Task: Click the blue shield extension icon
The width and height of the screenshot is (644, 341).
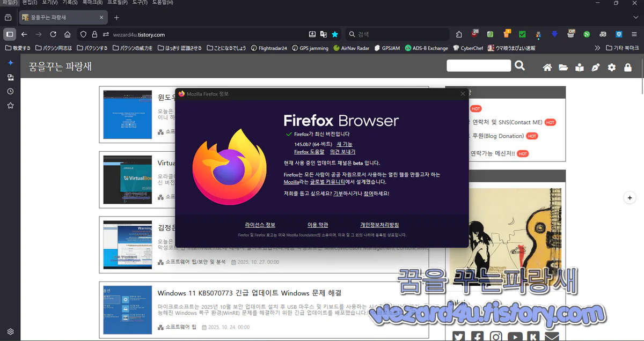Action: pyautogui.click(x=619, y=34)
